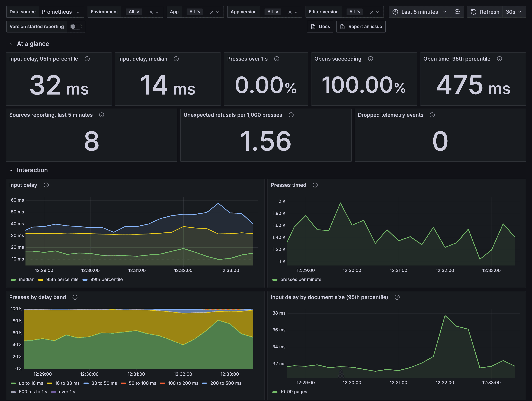Show info for Presses timed panel
This screenshot has height=401, width=532.
click(x=315, y=185)
